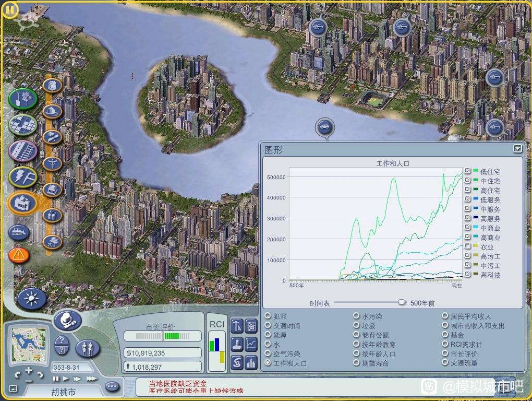This screenshot has height=401, width=532.
Task: Set simulation to triple-arrow fastest speed
Action: [92, 379]
